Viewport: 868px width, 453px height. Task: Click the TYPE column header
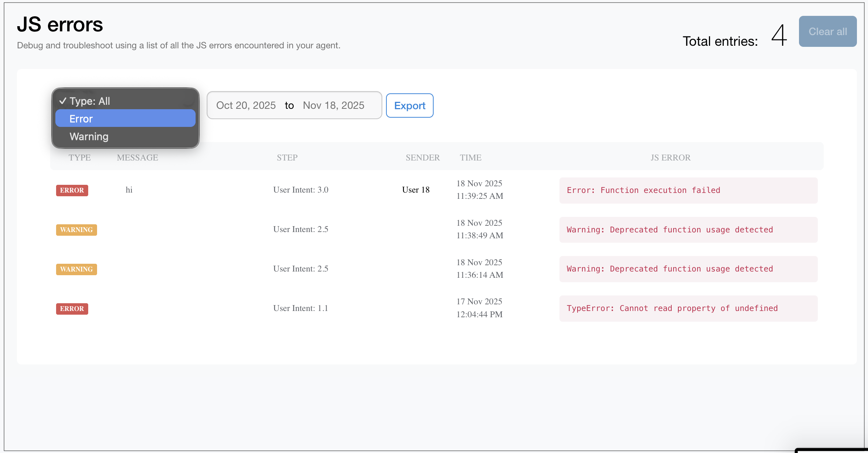click(x=79, y=158)
